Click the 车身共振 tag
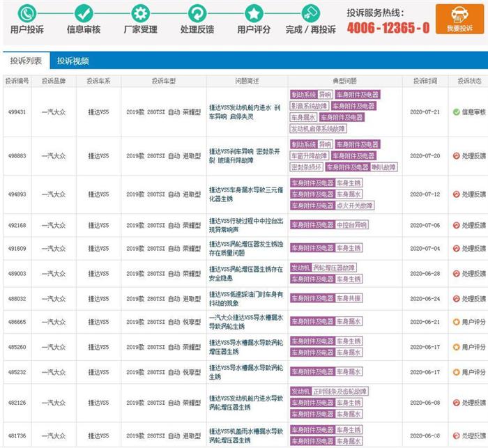This screenshot has height=448, width=488. (x=349, y=298)
